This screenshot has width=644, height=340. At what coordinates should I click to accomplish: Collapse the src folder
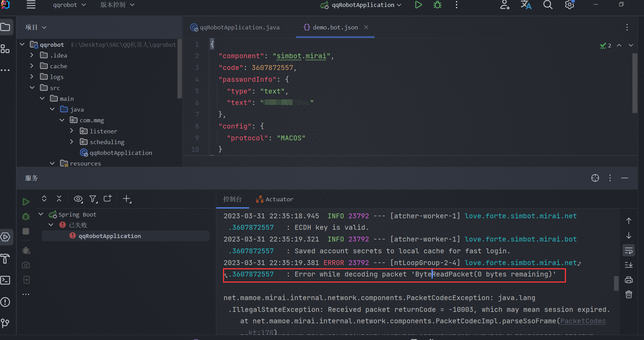pyautogui.click(x=32, y=88)
